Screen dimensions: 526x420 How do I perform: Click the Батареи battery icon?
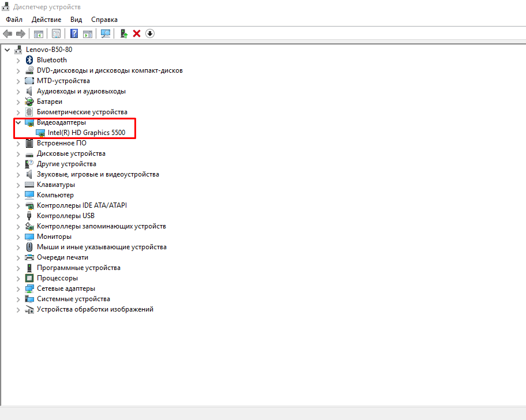(29, 102)
